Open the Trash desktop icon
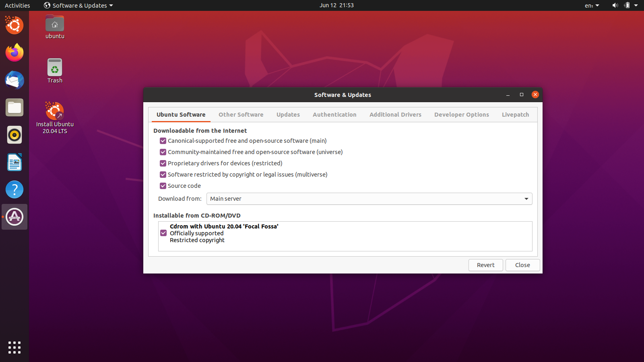The width and height of the screenshot is (644, 362). [x=55, y=71]
